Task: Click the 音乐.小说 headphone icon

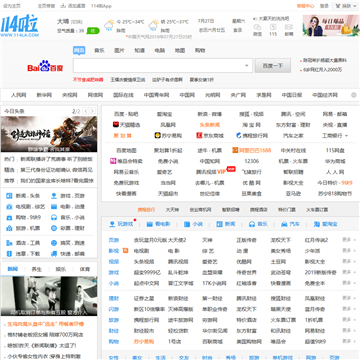Action: click(54, 218)
